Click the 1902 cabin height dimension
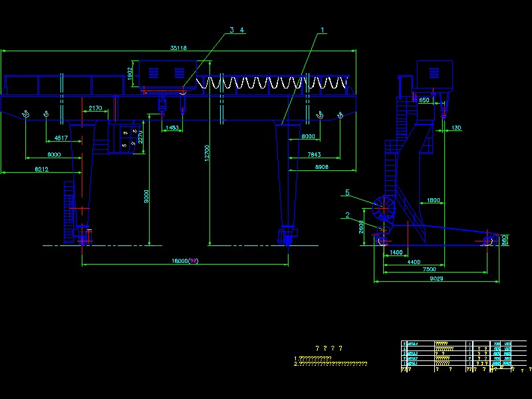Viewport: 532px width, 399px height. tap(130, 74)
